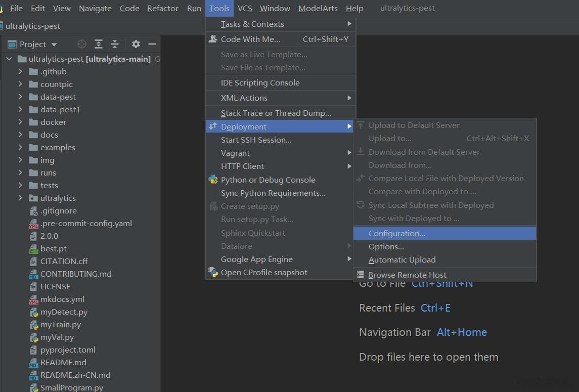Viewport: 579px width, 392px height.
Task: Hide the Project panel with minus icon
Action: 152,45
